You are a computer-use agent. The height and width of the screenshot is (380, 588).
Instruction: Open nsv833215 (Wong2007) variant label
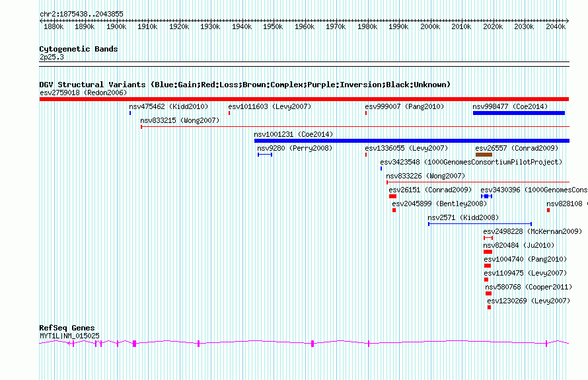(x=180, y=120)
